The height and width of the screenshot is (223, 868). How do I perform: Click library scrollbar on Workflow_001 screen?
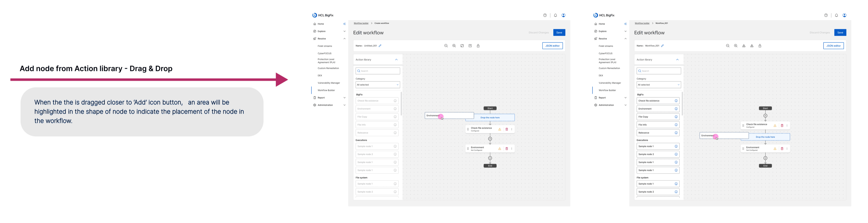pyautogui.click(x=682, y=104)
